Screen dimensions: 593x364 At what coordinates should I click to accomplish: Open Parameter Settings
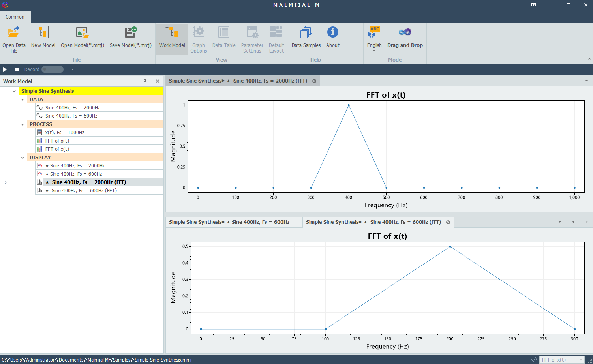[252, 39]
